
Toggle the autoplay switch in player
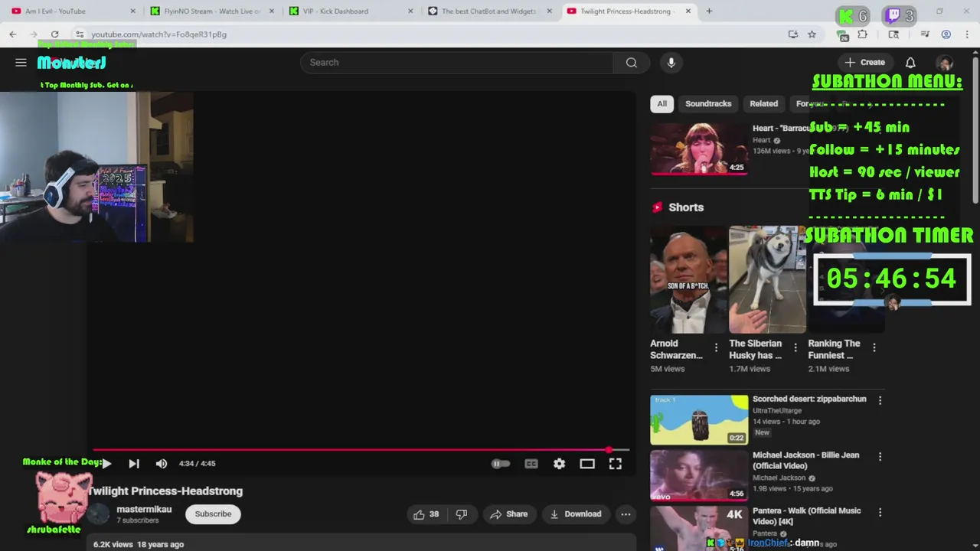500,464
